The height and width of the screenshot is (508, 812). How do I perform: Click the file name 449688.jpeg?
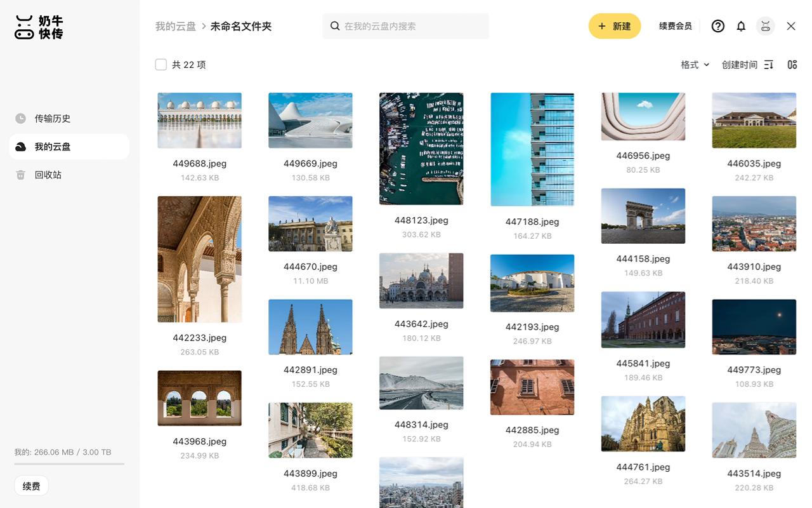click(x=200, y=163)
